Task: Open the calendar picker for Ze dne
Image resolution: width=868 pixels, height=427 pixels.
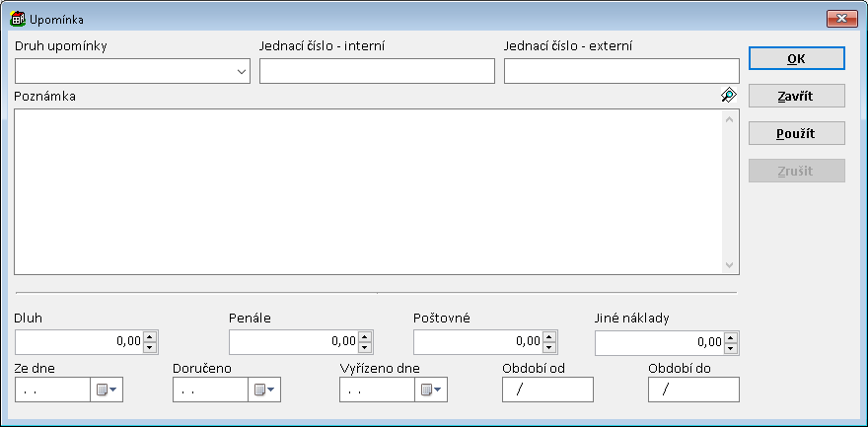Action: [105, 391]
